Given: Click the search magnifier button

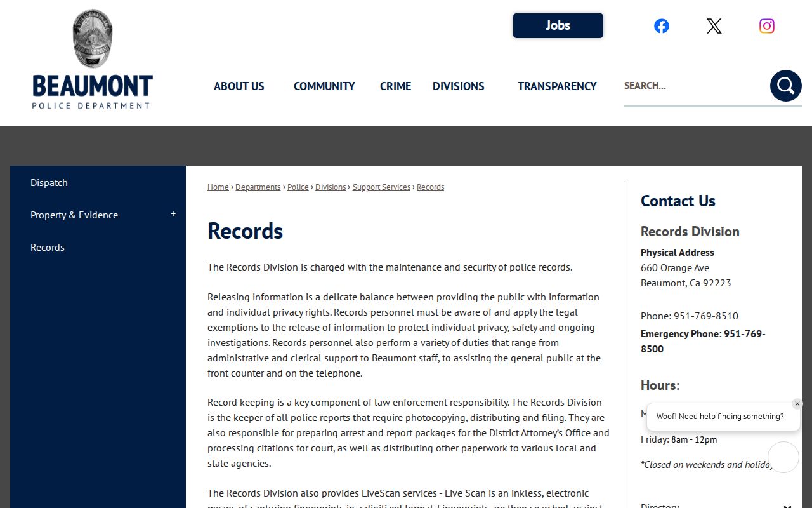Looking at the screenshot, I should click(x=786, y=86).
